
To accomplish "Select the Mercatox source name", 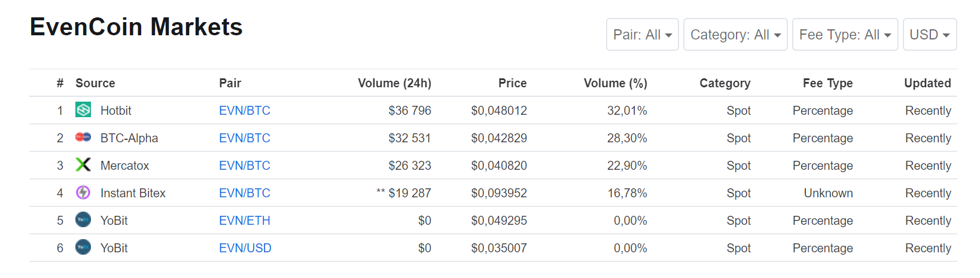I will click(x=124, y=166).
